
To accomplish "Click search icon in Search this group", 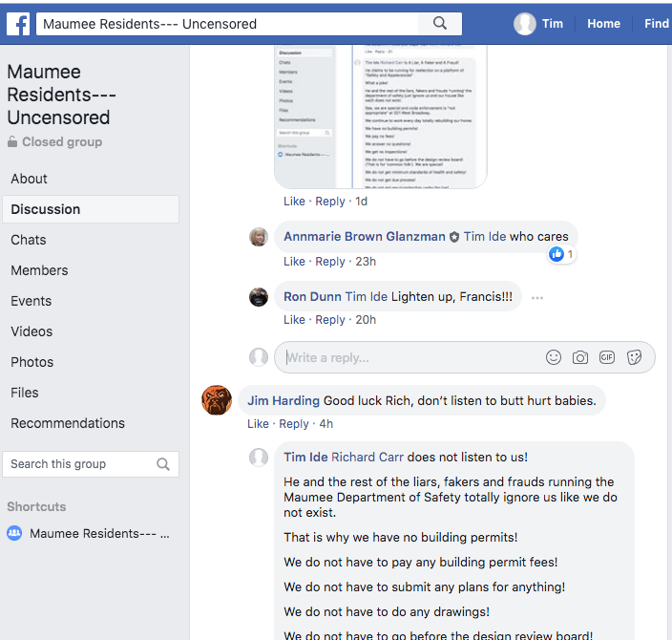I will [163, 464].
